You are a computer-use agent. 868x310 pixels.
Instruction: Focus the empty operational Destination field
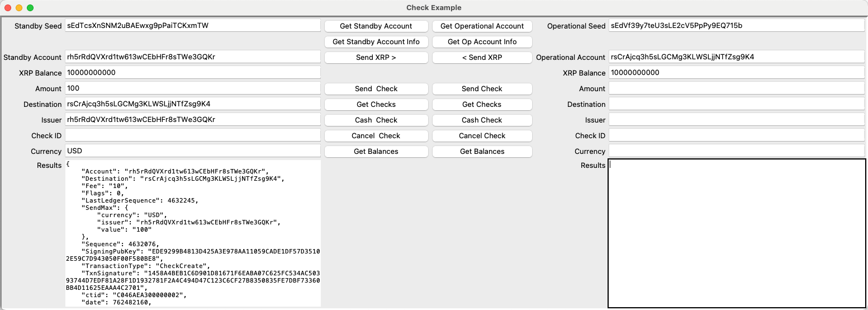(736, 104)
